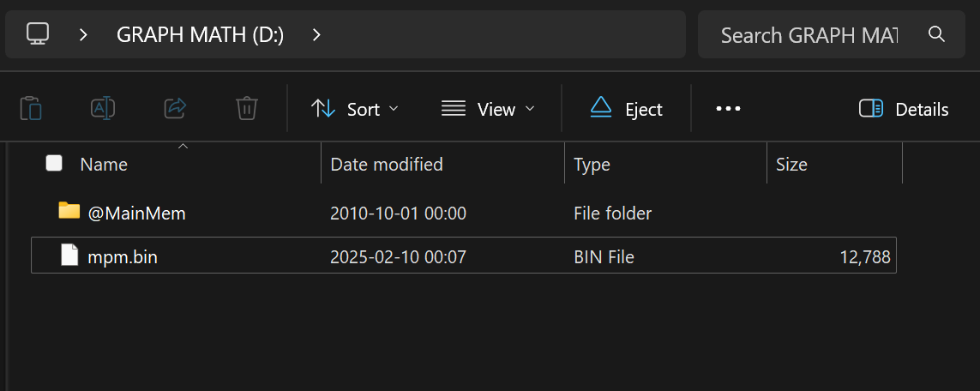The image size is (980, 391).
Task: Click the 2010-10-01 00:00 date cell
Action: pos(398,214)
